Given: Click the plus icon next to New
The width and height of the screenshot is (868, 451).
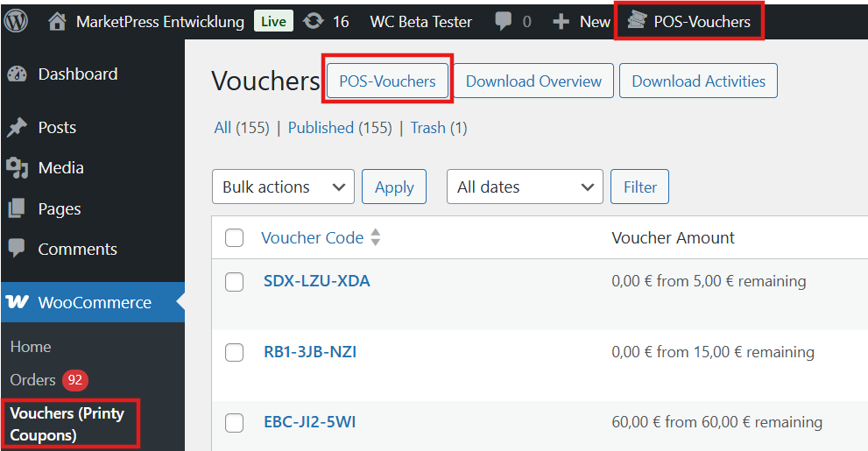Looking at the screenshot, I should point(561,22).
